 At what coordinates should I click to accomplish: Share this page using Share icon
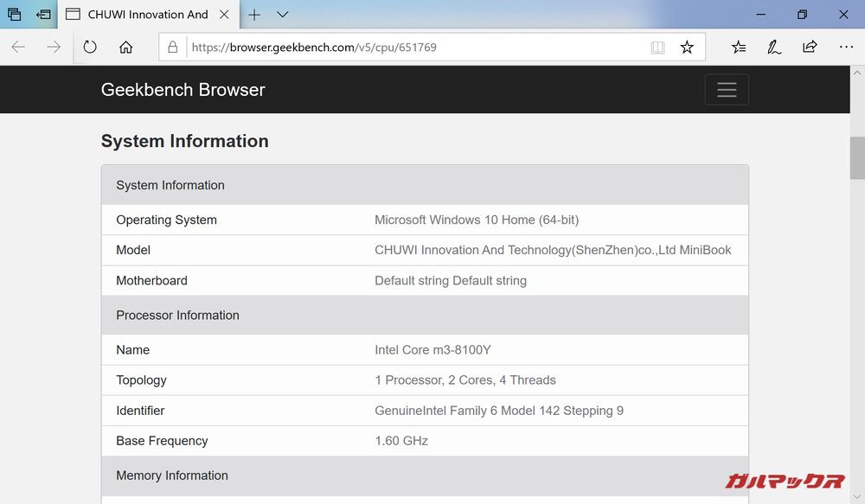(x=811, y=48)
